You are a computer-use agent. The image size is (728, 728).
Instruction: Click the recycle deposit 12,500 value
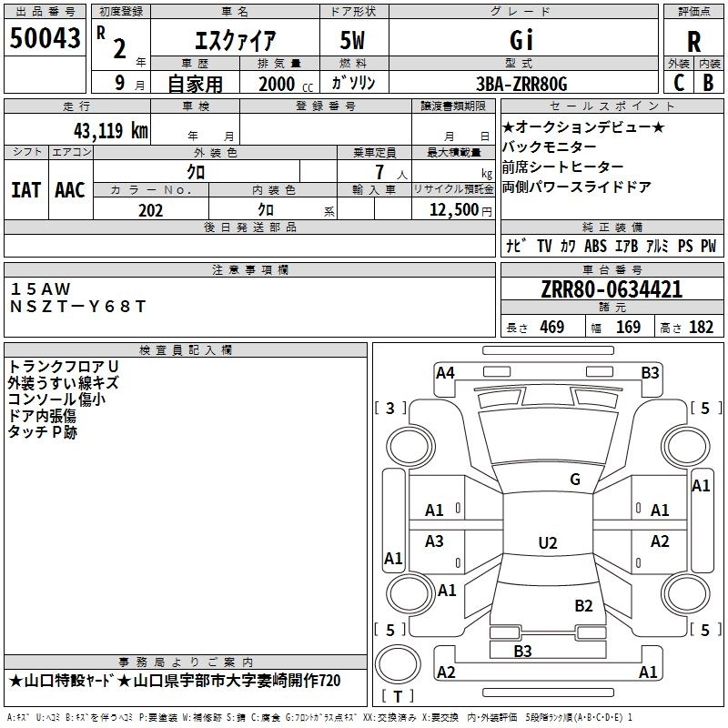click(x=452, y=210)
